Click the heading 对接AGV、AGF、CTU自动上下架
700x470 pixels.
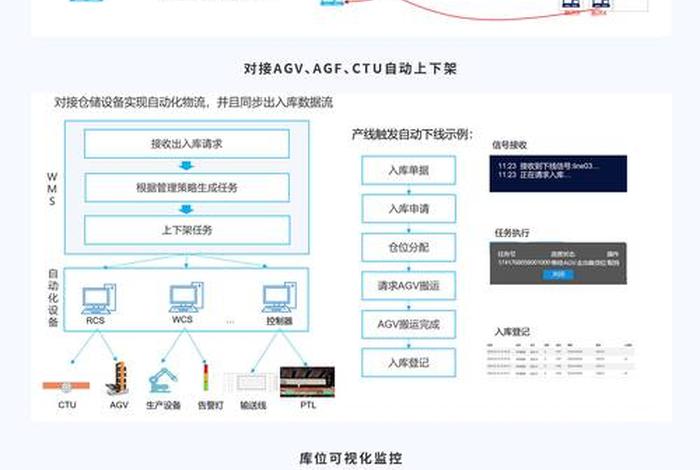[350, 69]
